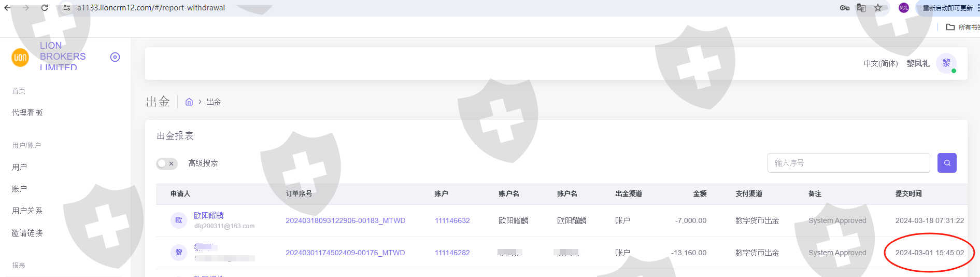The height and width of the screenshot is (277, 980).
Task: Open the 用户 sidebar item
Action: pos(19,167)
